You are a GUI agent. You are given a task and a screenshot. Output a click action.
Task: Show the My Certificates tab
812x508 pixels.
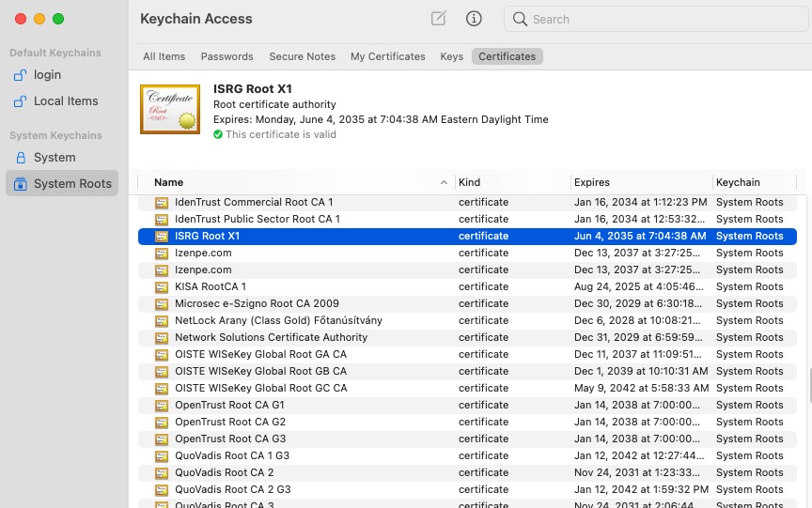click(x=387, y=56)
